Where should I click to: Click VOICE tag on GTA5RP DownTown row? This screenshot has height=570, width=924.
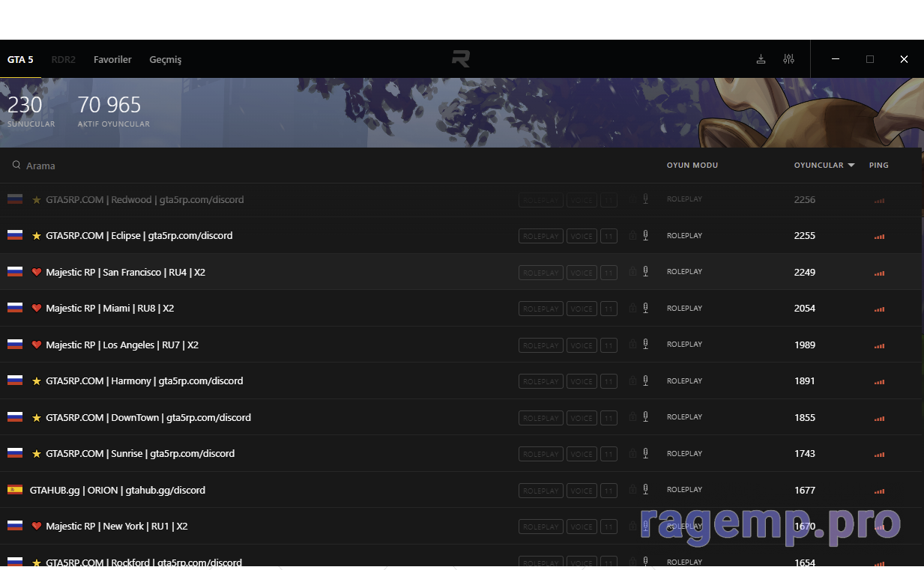tap(581, 418)
